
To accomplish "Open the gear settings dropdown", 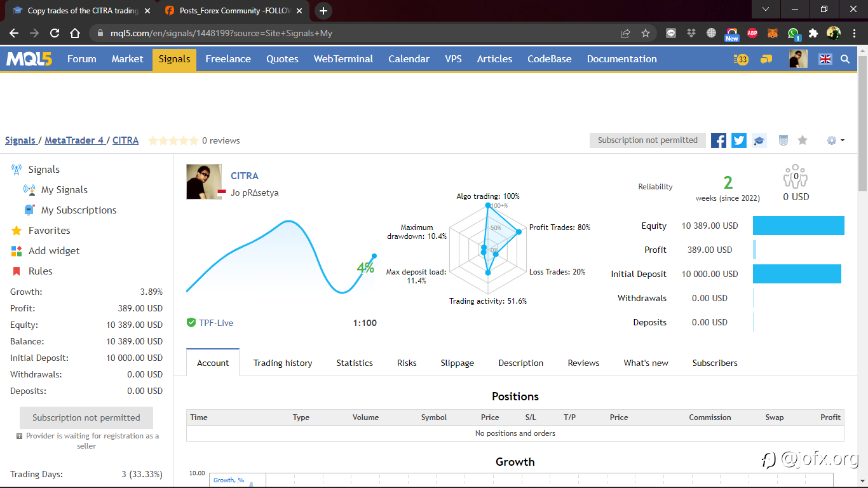I will (x=836, y=140).
